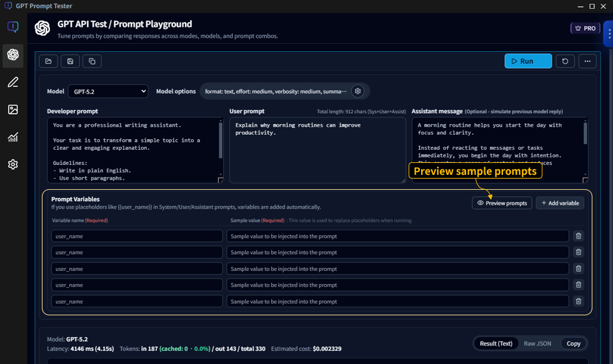Open the analytics chart icon in sidebar
This screenshot has width=613, height=364.
pyautogui.click(x=12, y=137)
